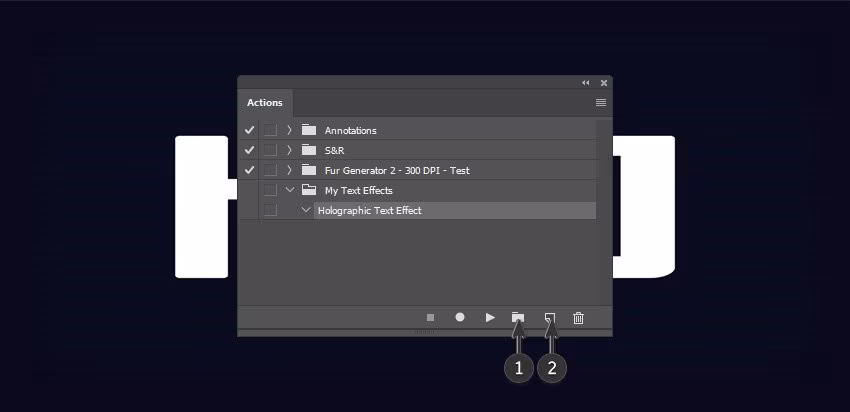Toggle the checkmark for the S&R set
This screenshot has width=850, height=412.
tap(249, 150)
